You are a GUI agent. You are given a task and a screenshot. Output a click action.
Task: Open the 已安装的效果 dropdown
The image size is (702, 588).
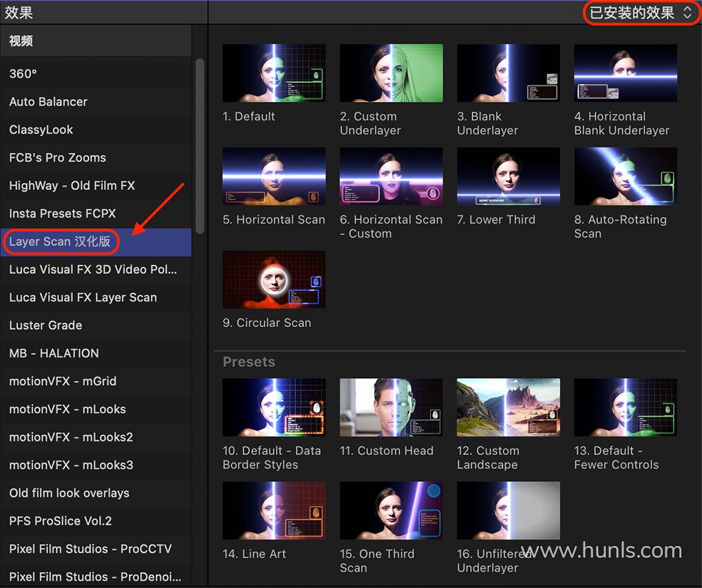click(x=639, y=12)
